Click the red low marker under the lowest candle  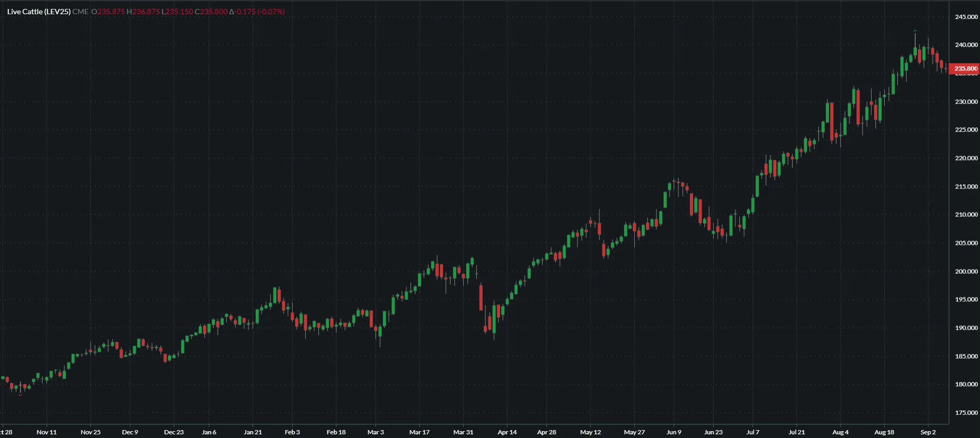point(21,394)
